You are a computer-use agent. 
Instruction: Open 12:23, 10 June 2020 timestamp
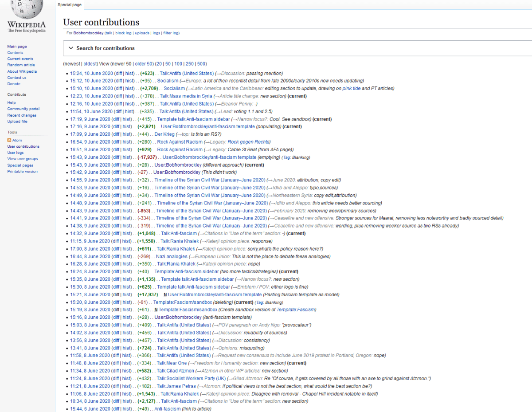(x=91, y=96)
